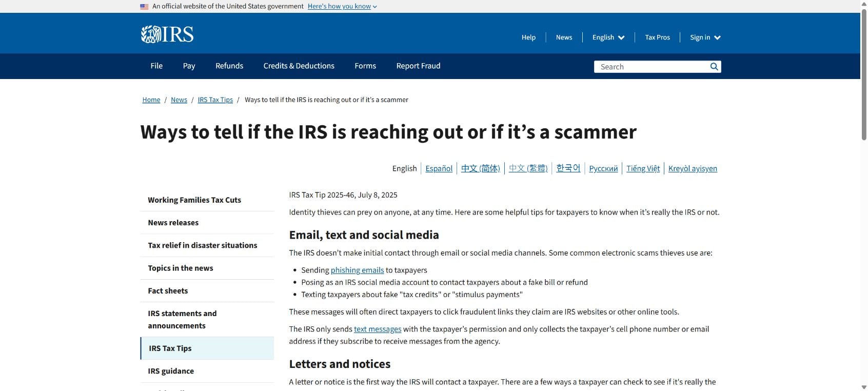Go to IRS Tax Tips breadcrumb

(215, 100)
